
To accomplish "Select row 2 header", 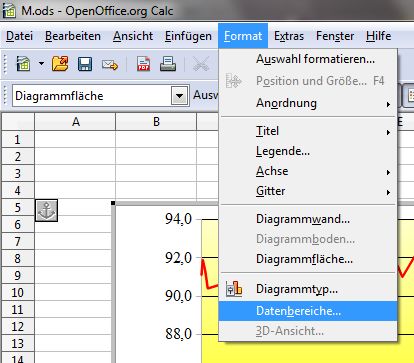I will click(x=18, y=156).
